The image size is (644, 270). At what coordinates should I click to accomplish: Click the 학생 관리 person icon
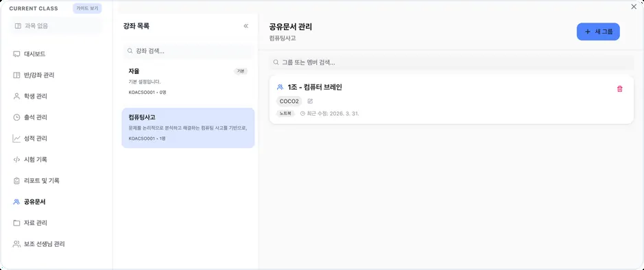point(16,96)
